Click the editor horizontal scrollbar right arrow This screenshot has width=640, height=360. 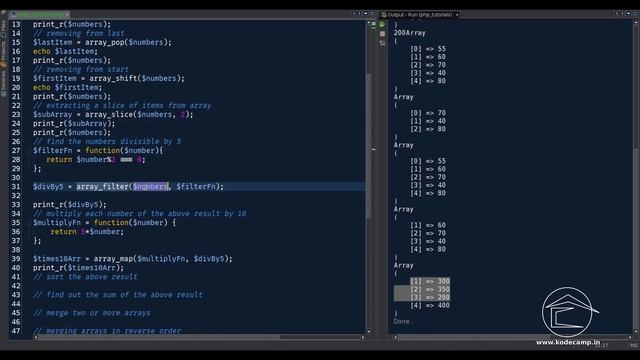pyautogui.click(x=363, y=337)
